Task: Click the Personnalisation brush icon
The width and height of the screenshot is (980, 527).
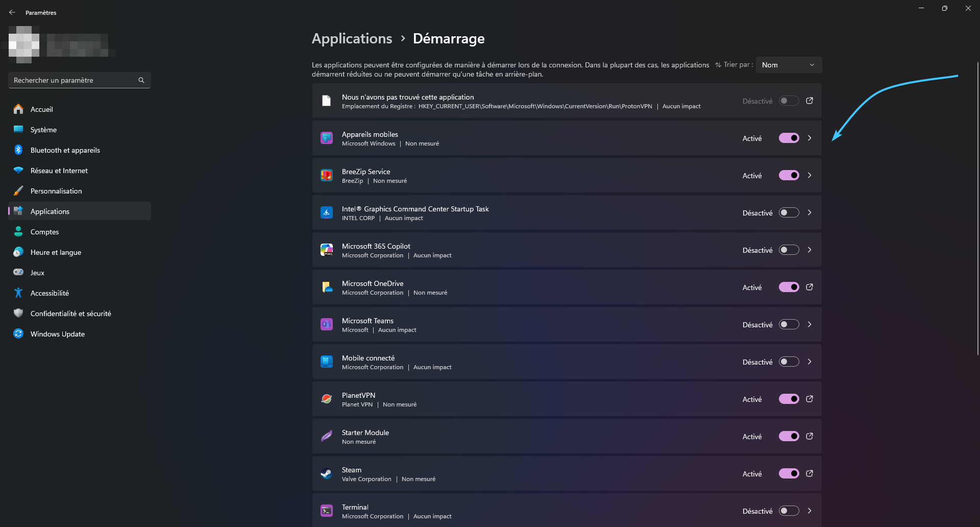Action: (x=18, y=190)
